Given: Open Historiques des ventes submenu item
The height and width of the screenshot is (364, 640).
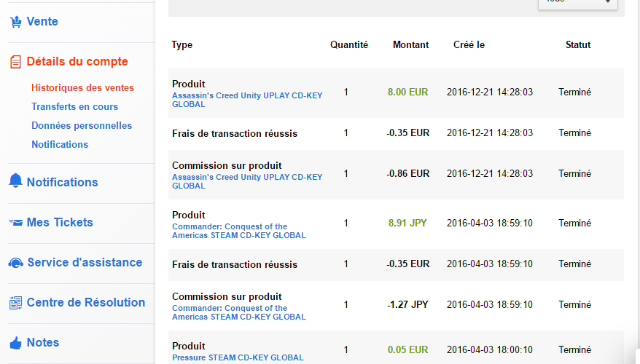Looking at the screenshot, I should tap(82, 87).
